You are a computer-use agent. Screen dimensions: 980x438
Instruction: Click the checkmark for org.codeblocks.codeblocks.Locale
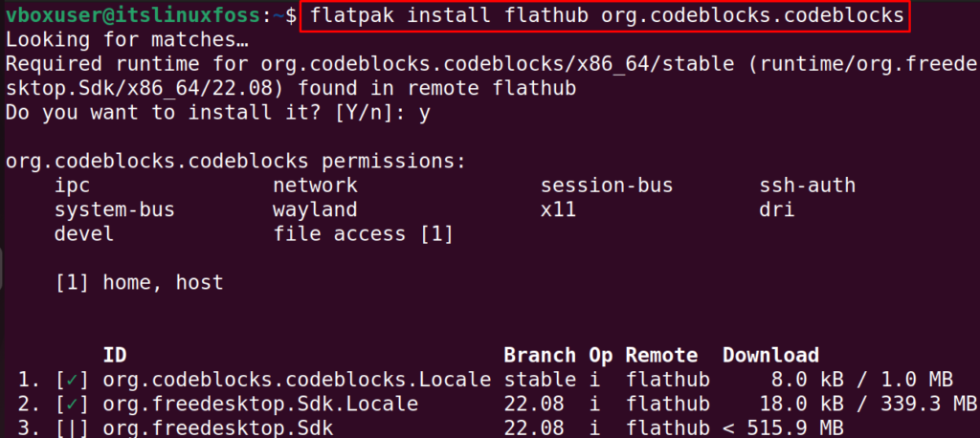pyautogui.click(x=73, y=380)
